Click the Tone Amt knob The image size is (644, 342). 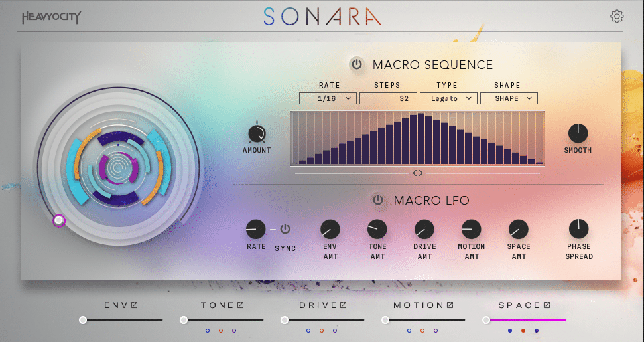coord(377,229)
